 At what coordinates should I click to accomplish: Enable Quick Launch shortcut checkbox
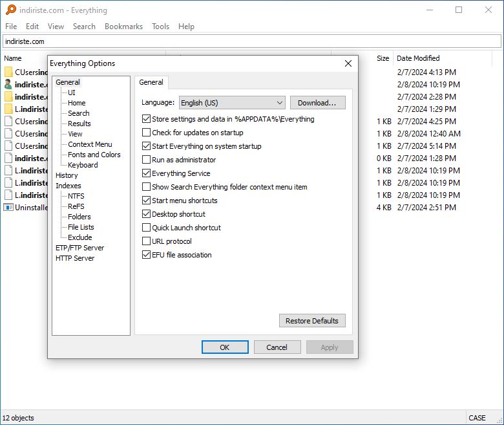pyautogui.click(x=146, y=228)
